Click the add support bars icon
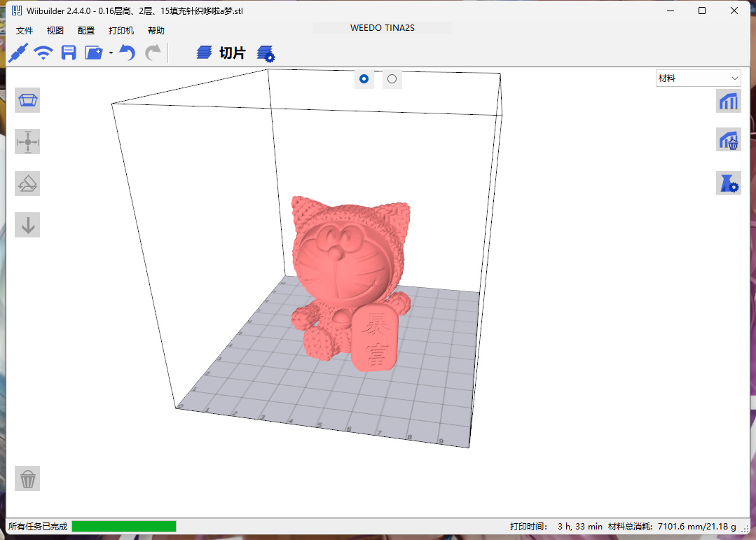Image resolution: width=756 pixels, height=540 pixels. tap(729, 101)
